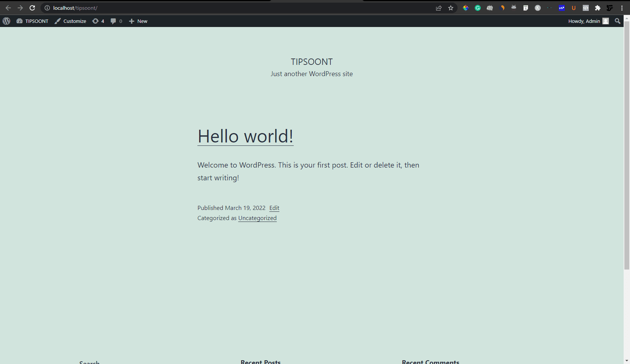Open the blue chart-line extension
This screenshot has height=364, width=630.
(x=561, y=8)
